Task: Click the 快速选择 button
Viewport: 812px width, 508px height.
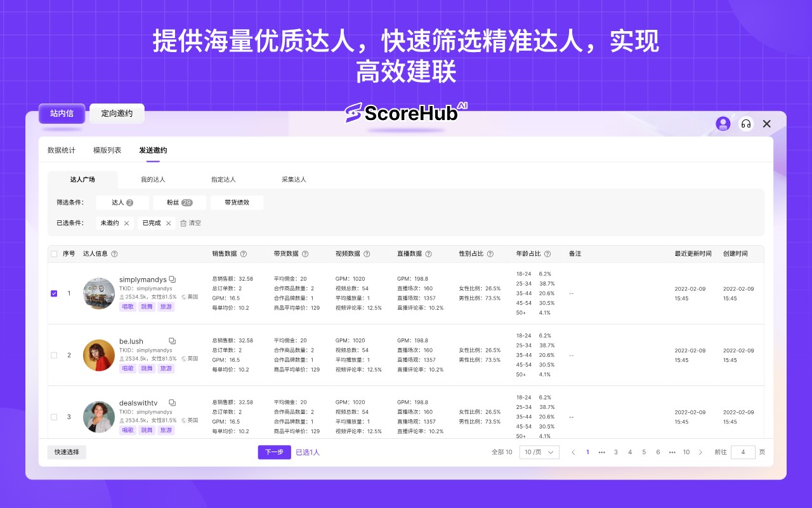Action: 66,451
